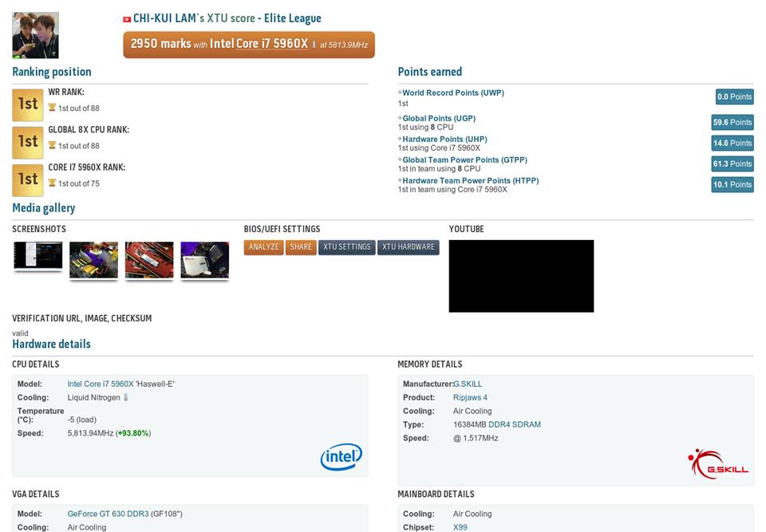Open DDR4 SDRAM type link
Viewport: 766px width, 532px height.
[x=515, y=424]
